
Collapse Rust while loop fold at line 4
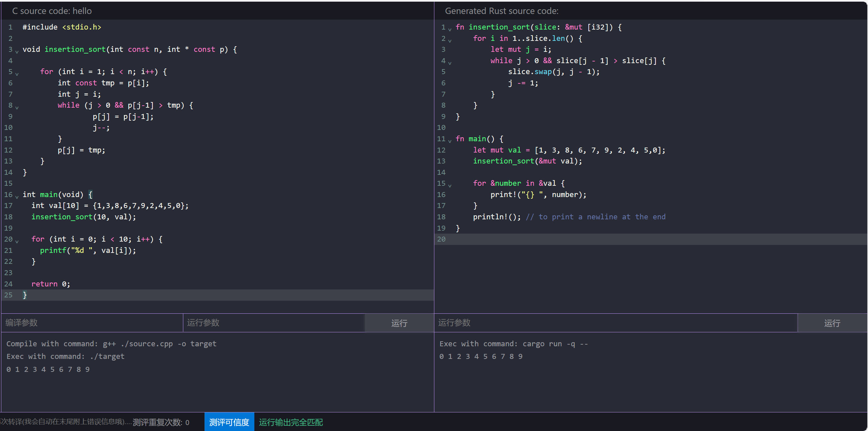450,62
